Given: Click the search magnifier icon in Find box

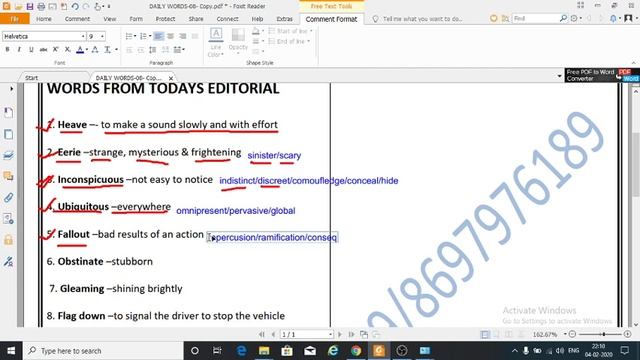Looking at the screenshot, I should tap(563, 18).
